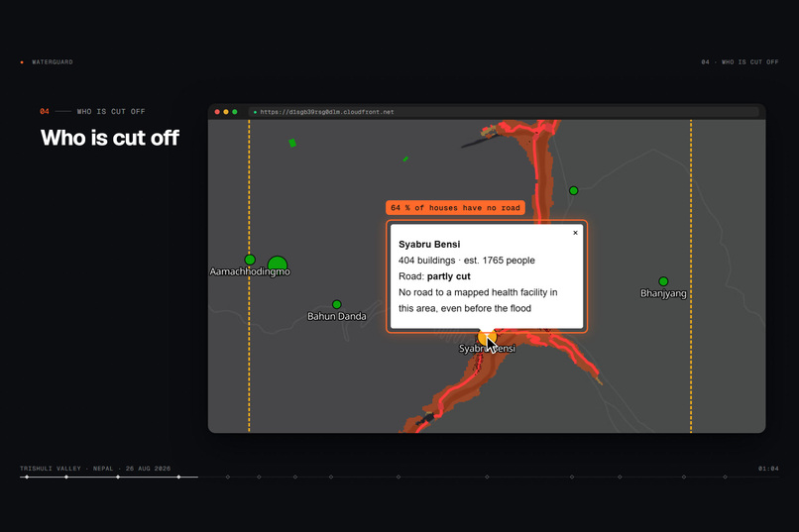
Task: Click the 'Bahun Danda' map label
Action: (x=337, y=316)
